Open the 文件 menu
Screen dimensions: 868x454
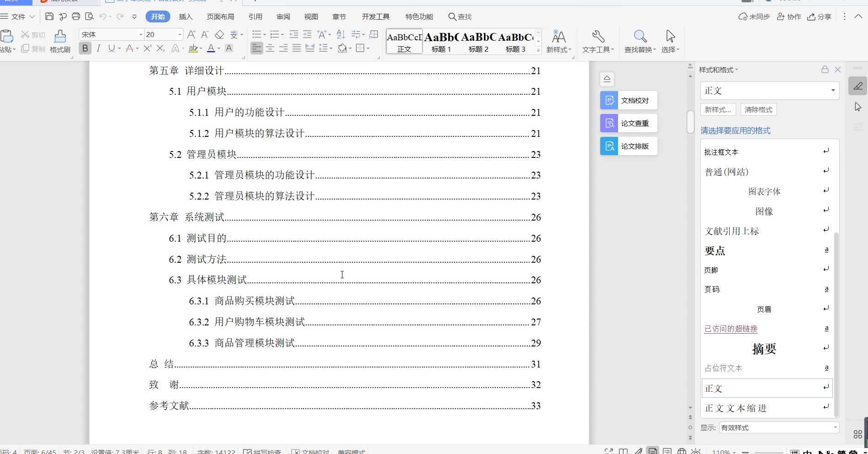point(18,16)
